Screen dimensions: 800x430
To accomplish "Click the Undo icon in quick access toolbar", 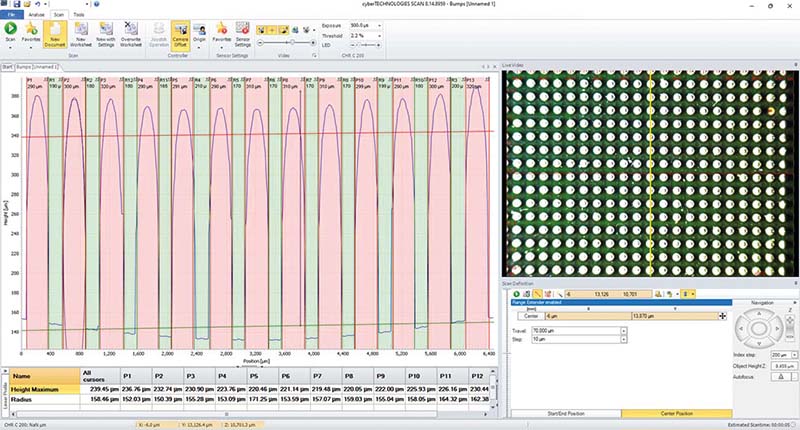I will 37,4.
